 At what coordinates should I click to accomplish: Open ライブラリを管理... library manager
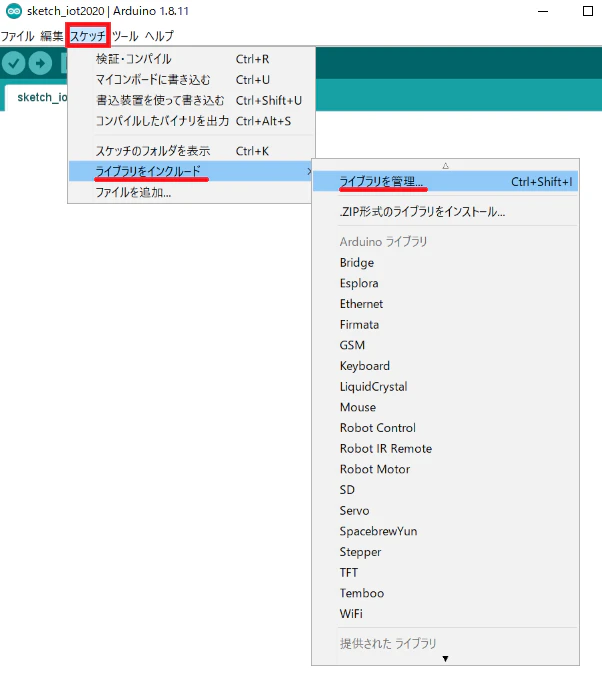[445, 182]
